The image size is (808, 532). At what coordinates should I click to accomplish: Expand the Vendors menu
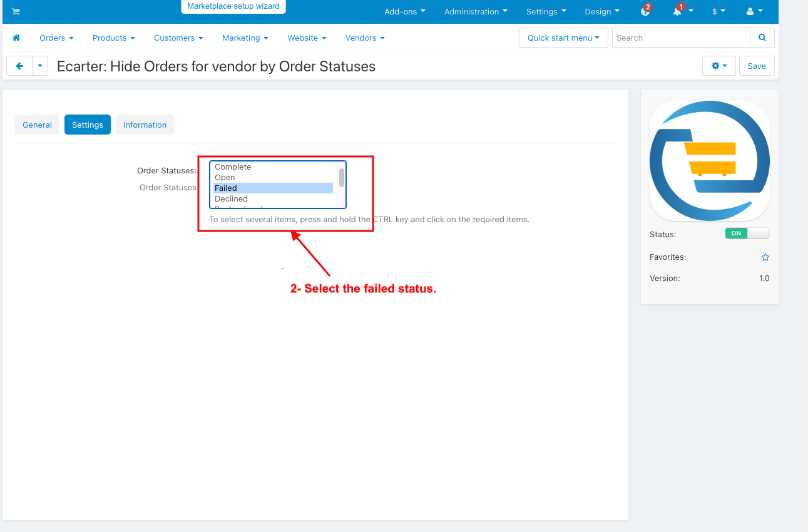click(365, 38)
